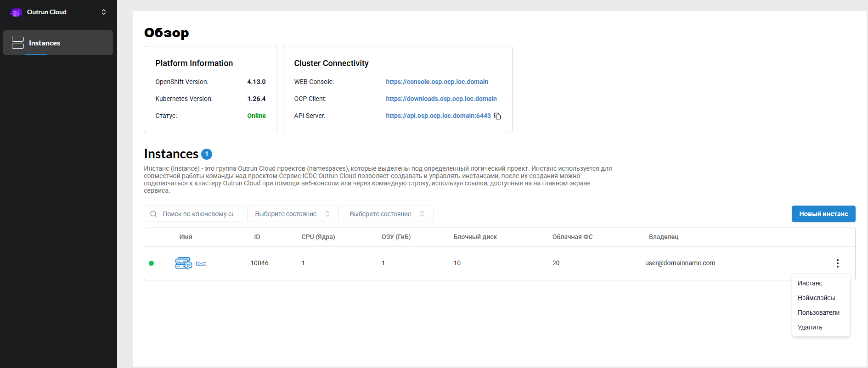Click the Cluster Connectivity heading
The width and height of the screenshot is (868, 368).
coord(331,63)
